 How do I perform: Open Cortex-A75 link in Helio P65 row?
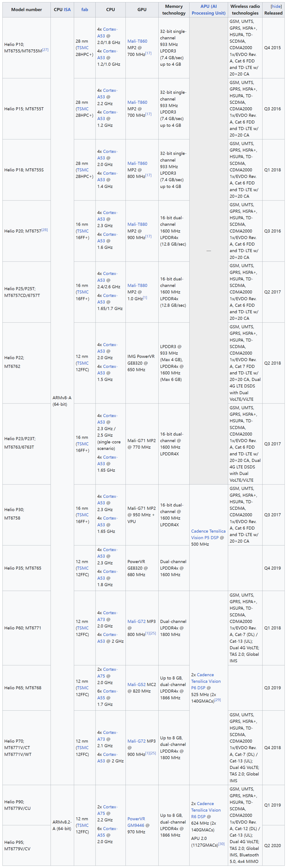click(x=107, y=673)
